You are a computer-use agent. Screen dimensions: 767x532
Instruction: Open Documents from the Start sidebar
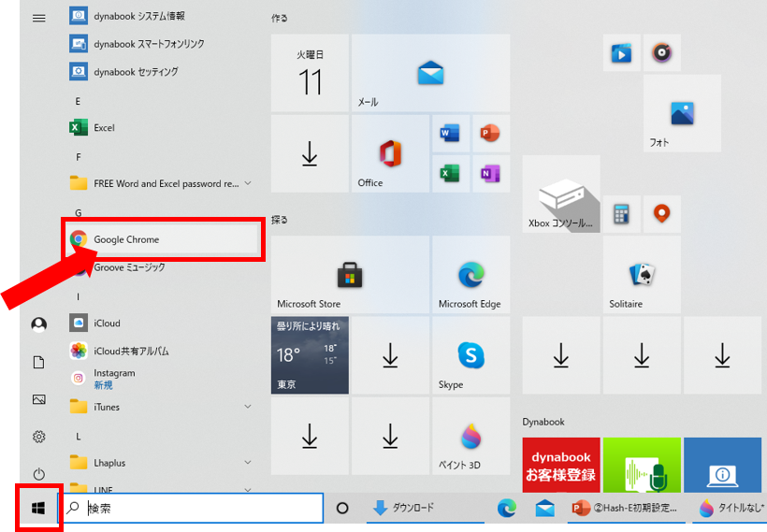coord(39,363)
